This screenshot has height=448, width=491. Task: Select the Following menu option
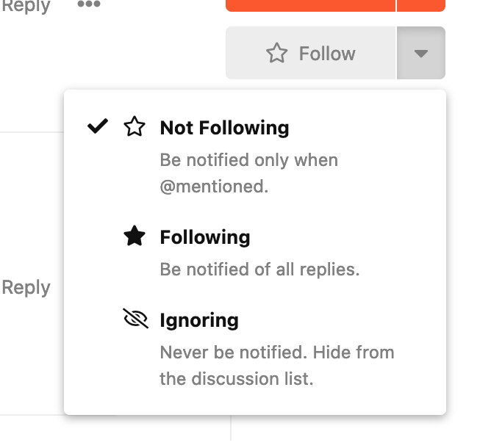coord(255,252)
